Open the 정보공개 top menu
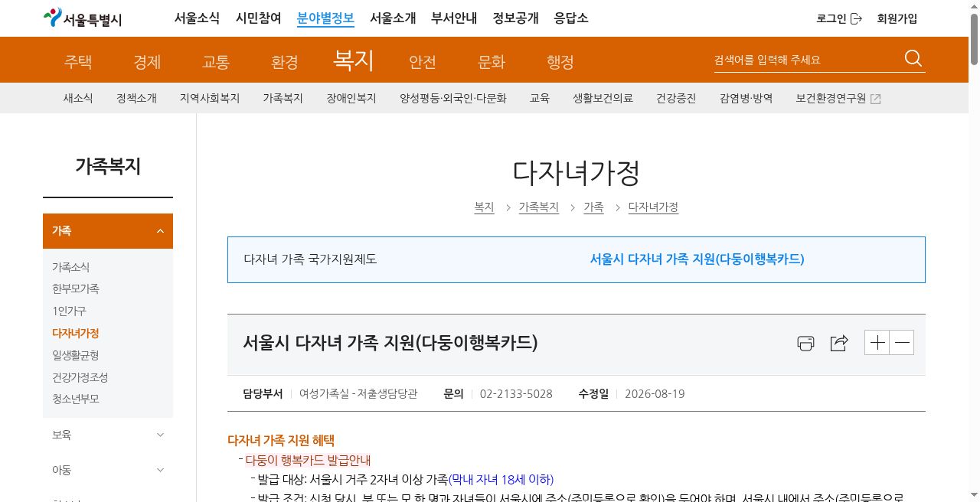Viewport: 980px width, 502px height. pos(515,18)
